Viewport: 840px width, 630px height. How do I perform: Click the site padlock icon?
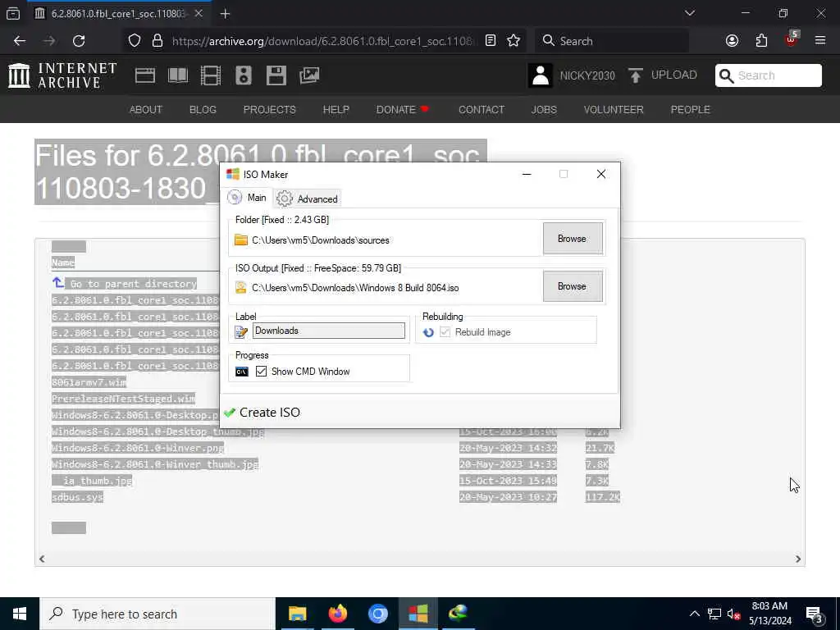coord(157,41)
